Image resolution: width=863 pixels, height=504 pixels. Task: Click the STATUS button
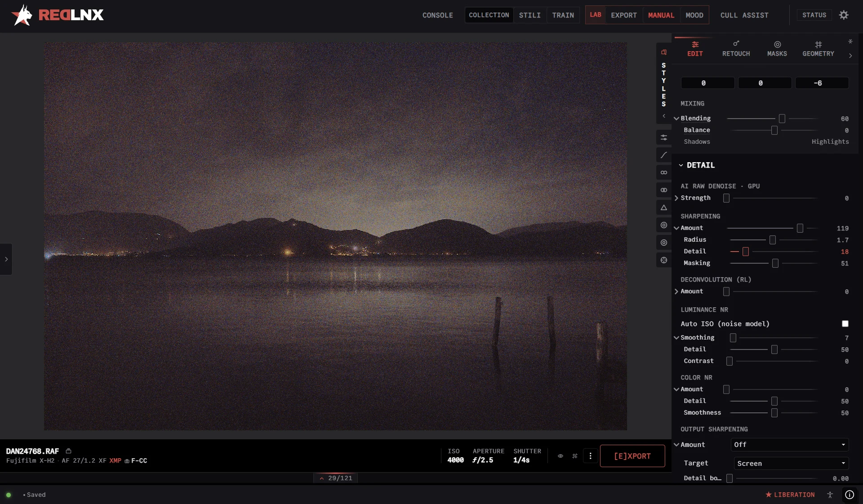point(814,15)
